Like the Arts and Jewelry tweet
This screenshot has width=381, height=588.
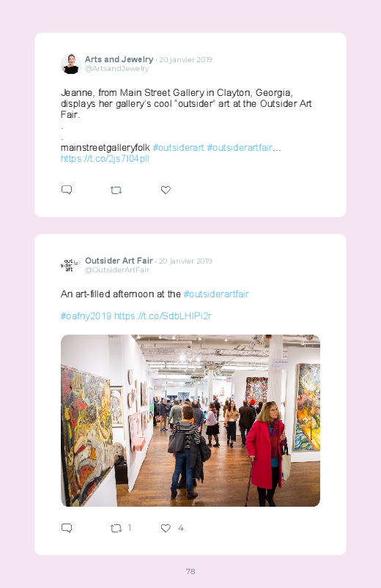[x=166, y=190]
